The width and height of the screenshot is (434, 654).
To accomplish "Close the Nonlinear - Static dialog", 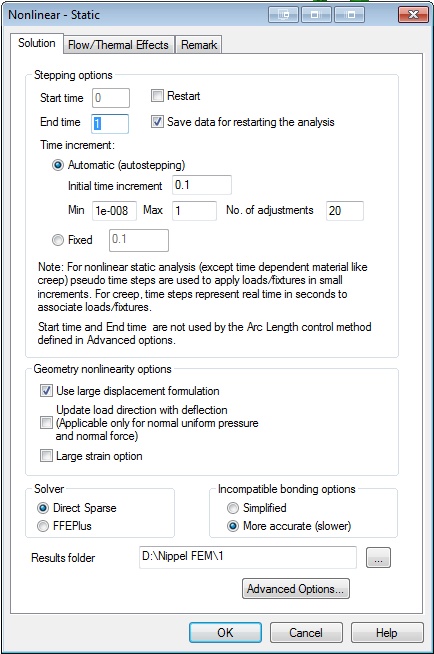I will [x=413, y=15].
